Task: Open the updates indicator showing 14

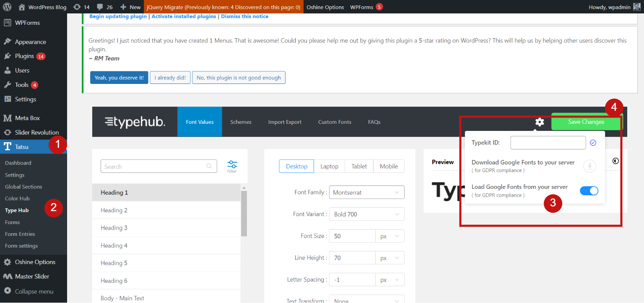Action: (x=82, y=7)
